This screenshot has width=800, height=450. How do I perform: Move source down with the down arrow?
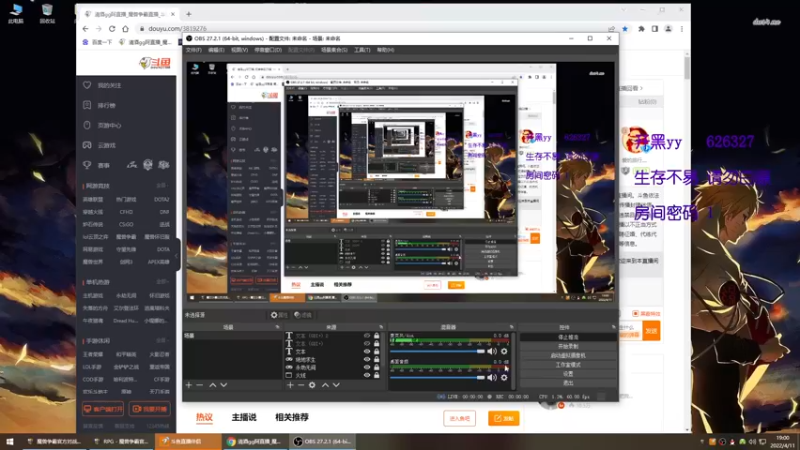pos(336,385)
